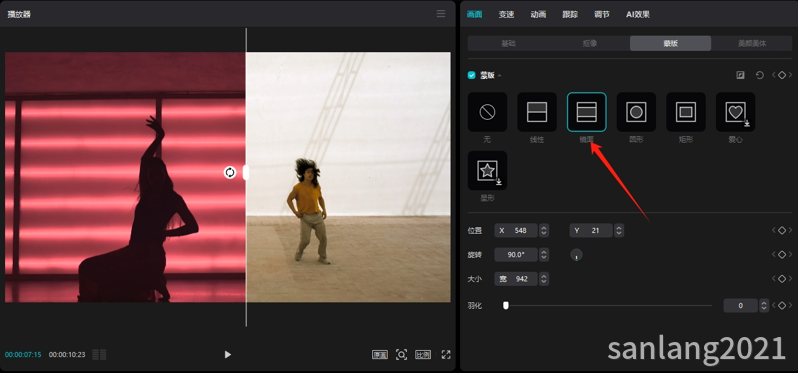798x373 pixels.
Task: Click the feather value stepper arrows
Action: point(763,305)
